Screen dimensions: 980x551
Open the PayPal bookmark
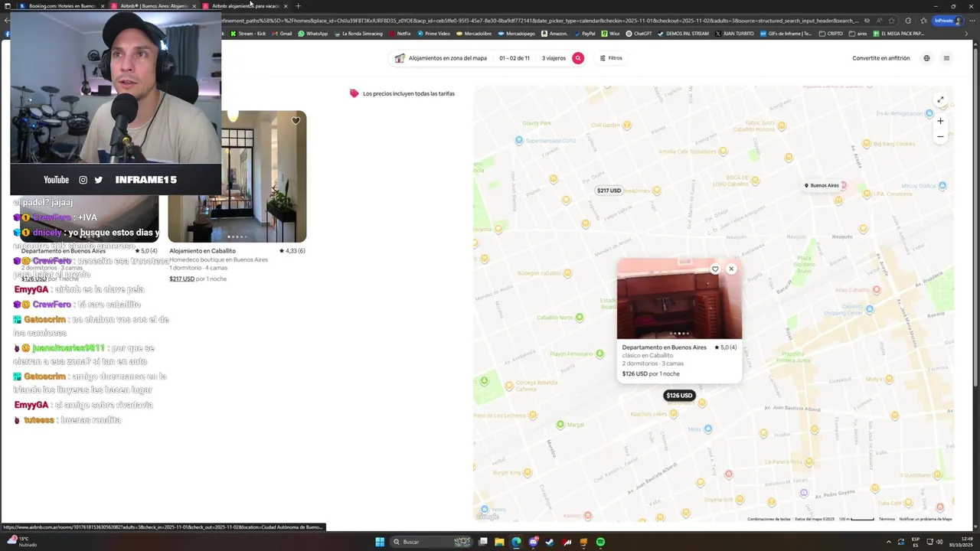tap(584, 34)
